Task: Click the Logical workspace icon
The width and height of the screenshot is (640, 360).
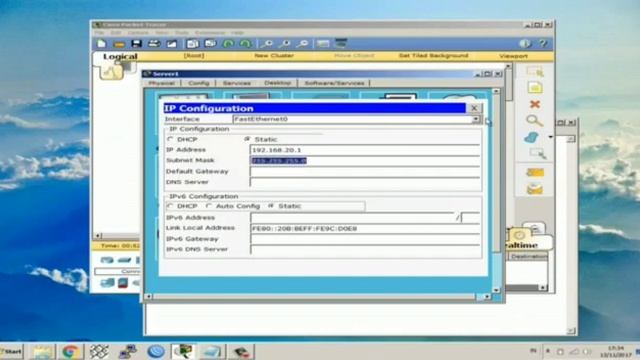Action: point(111,72)
